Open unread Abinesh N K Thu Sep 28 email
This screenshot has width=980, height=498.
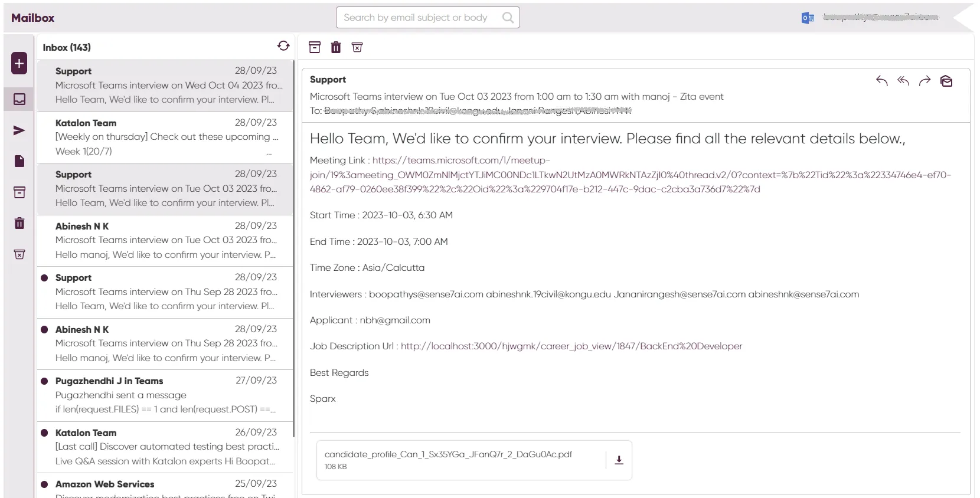(165, 344)
